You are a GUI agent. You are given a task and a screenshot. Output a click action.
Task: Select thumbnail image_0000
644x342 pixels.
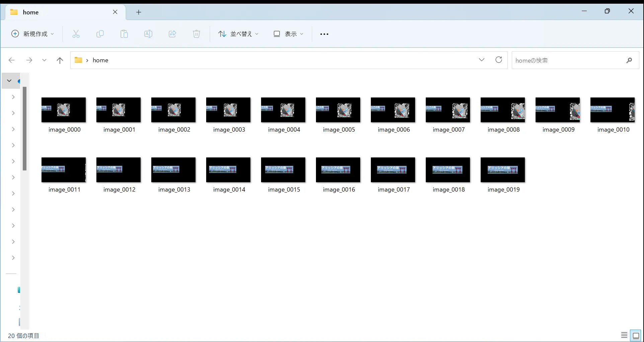tap(64, 110)
